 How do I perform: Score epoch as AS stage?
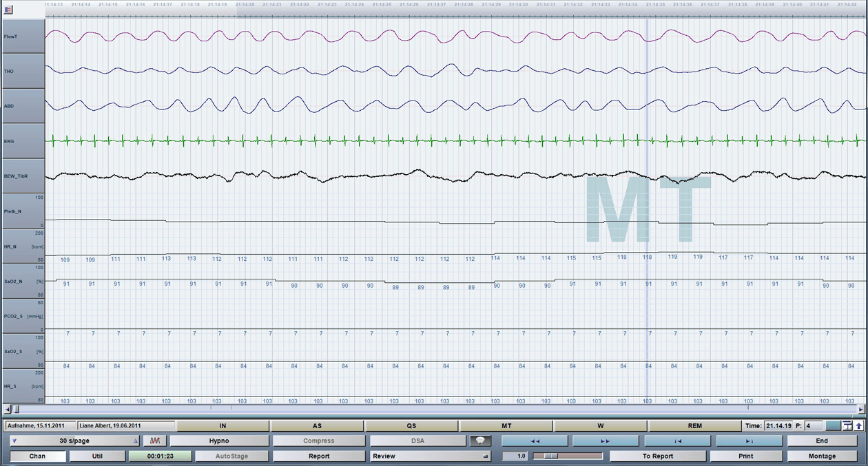coord(317,426)
